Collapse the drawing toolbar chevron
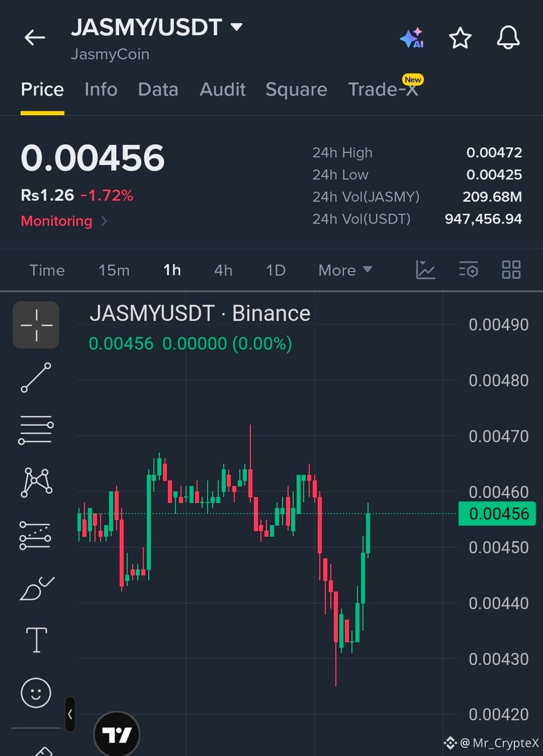The width and height of the screenshot is (543, 756). tap(70, 714)
